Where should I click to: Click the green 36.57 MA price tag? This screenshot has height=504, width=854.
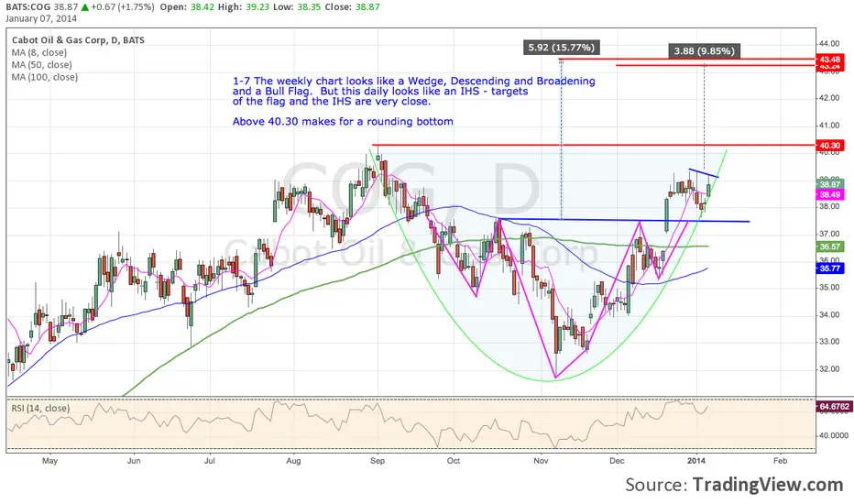pyautogui.click(x=829, y=247)
